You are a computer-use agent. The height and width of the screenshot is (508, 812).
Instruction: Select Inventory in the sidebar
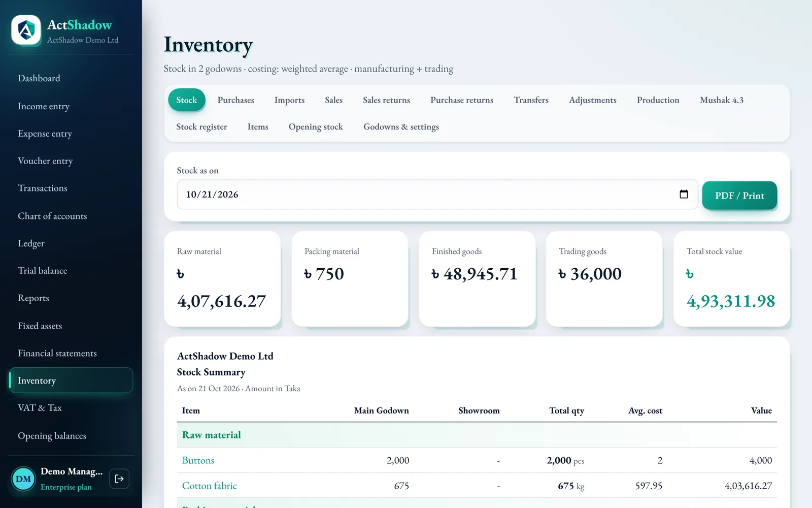click(x=71, y=380)
